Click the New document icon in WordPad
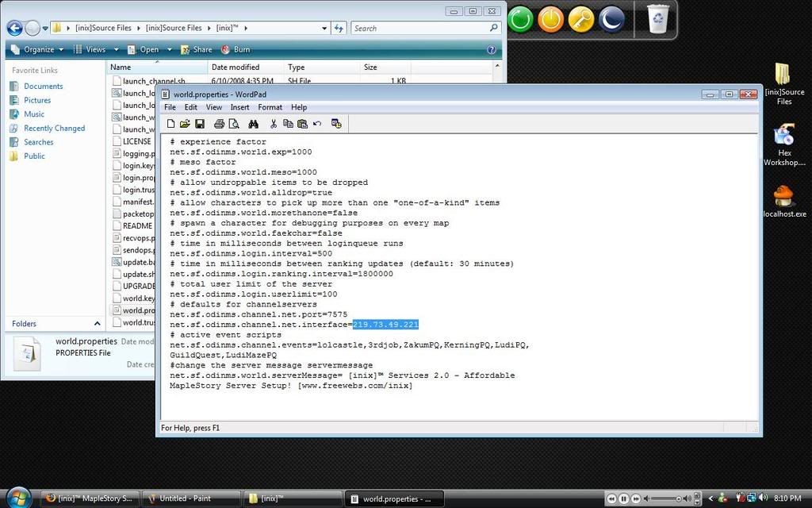This screenshot has width=812, height=508. coord(170,123)
